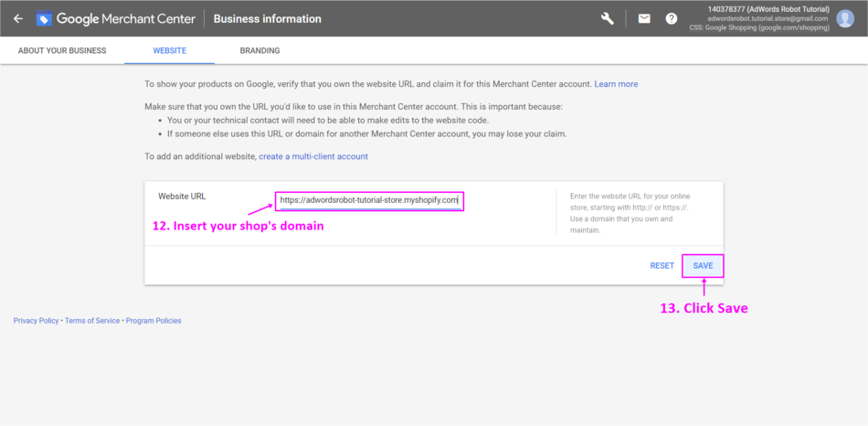Image resolution: width=868 pixels, height=426 pixels.
Task: Focus the Website URL text field
Action: coord(369,199)
